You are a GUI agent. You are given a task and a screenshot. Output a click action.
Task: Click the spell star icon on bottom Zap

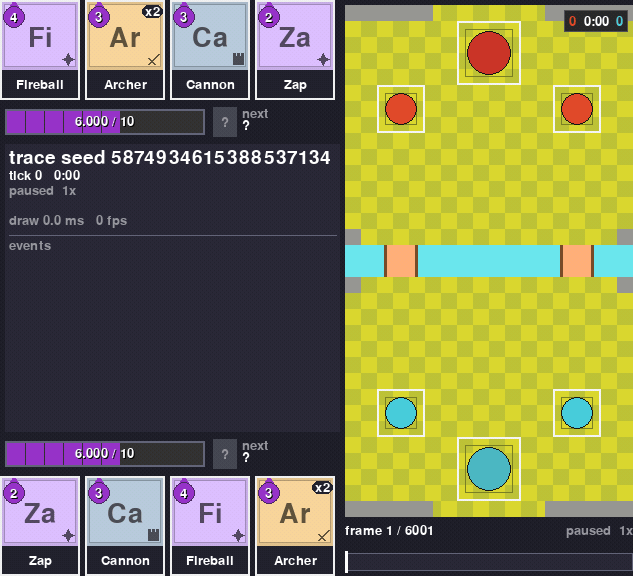[x=69, y=536]
